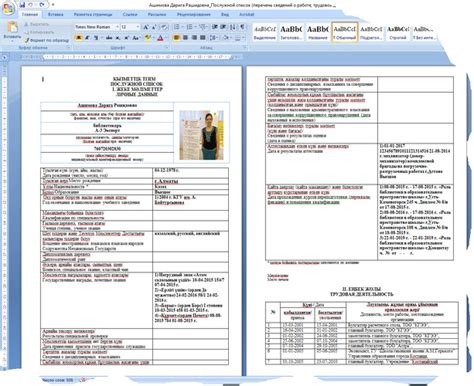Switch to the Вставка ribbon tab
Viewport: 474px width, 386px height.
tap(55, 15)
